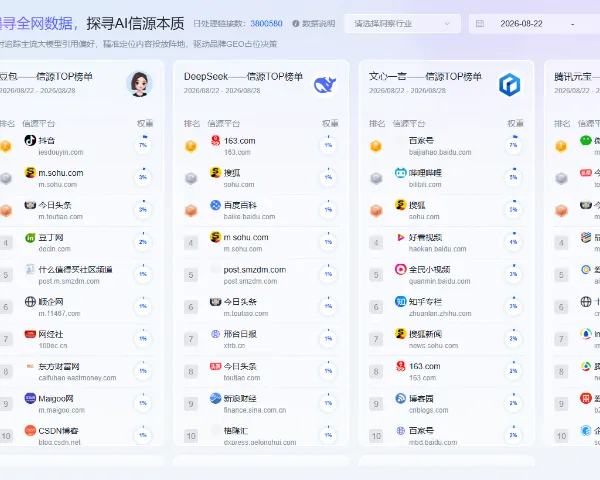
Task: Open 163.com row in DeepSeek list
Action: coord(261,146)
